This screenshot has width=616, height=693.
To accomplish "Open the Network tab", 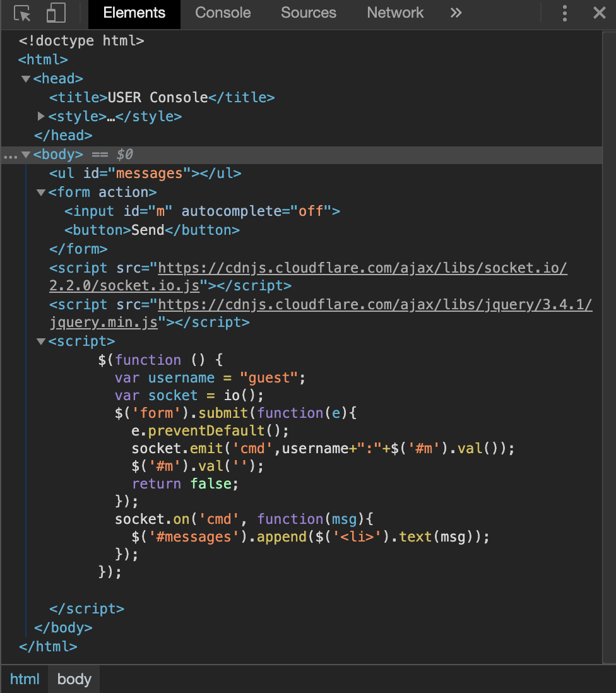I will tap(395, 13).
